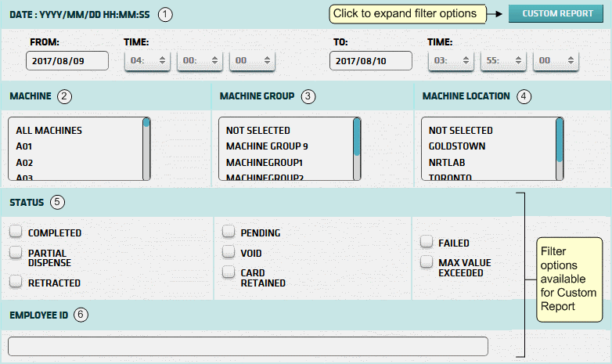Click the FROM date field

(67, 61)
